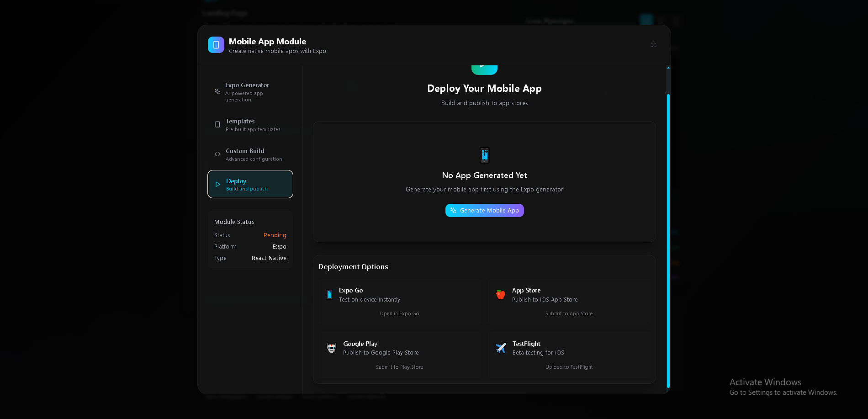The height and width of the screenshot is (419, 868).
Task: Click the Deployment Options heading
Action: (353, 266)
